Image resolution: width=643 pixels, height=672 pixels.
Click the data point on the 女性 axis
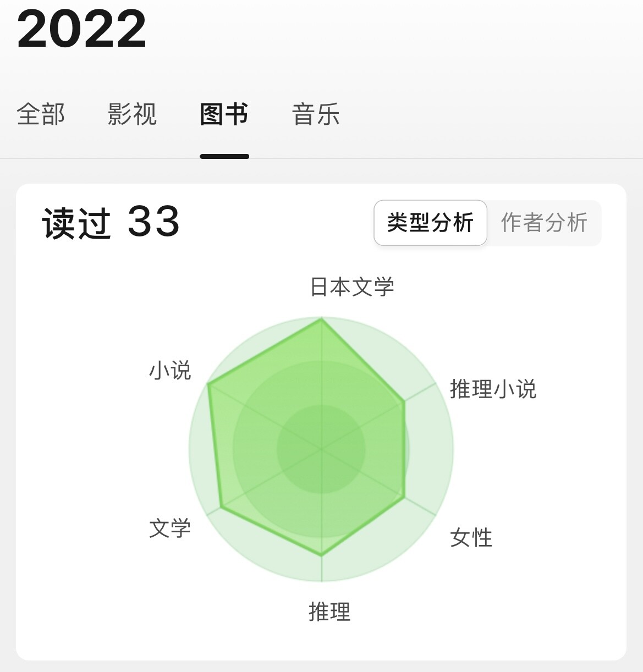tap(405, 498)
